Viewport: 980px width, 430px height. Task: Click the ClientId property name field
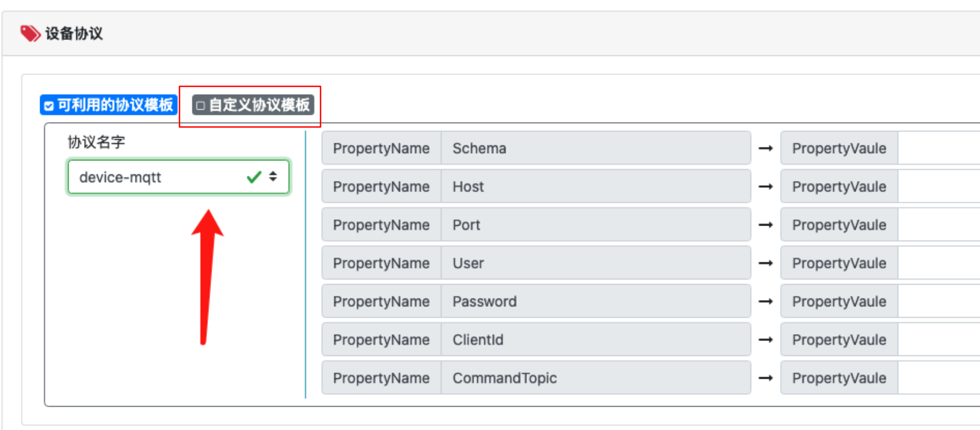pos(595,340)
